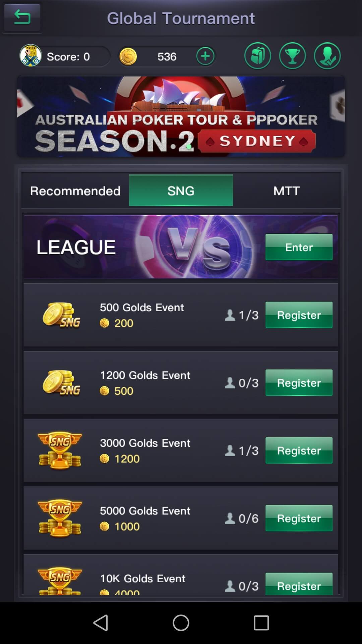This screenshot has width=362, height=644.
Task: Add coins with the green plus icon
Action: (x=205, y=56)
